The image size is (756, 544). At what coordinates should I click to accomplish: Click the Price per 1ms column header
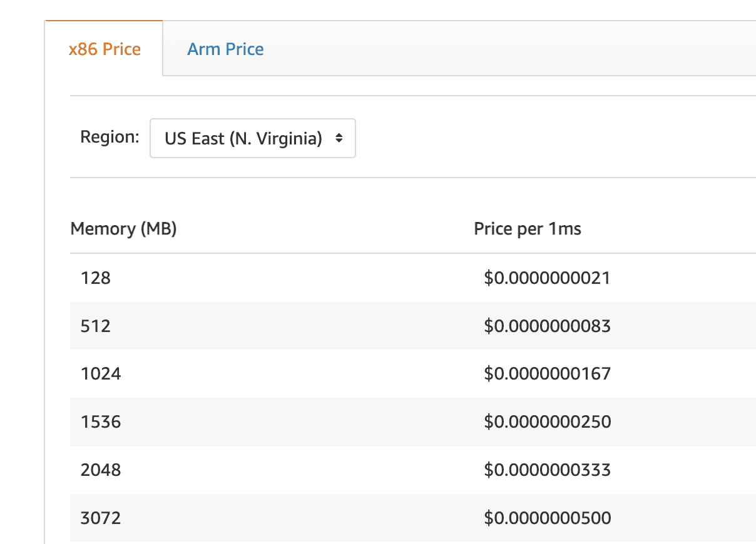click(x=527, y=229)
